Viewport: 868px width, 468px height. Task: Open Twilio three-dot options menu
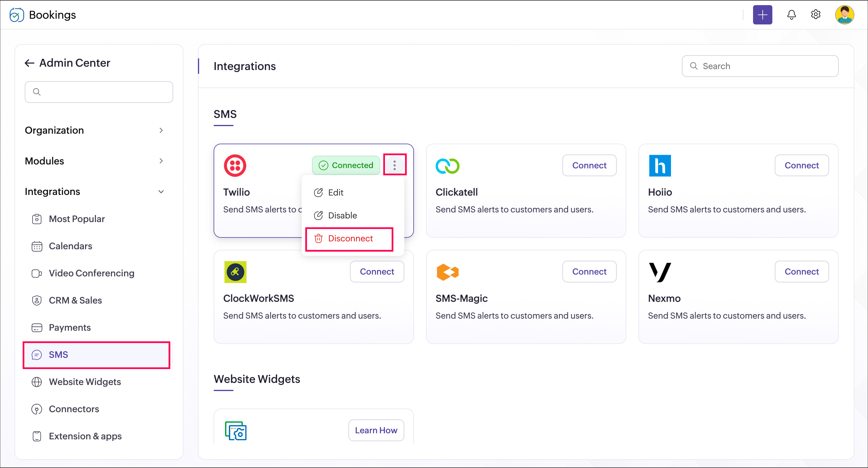click(x=395, y=165)
